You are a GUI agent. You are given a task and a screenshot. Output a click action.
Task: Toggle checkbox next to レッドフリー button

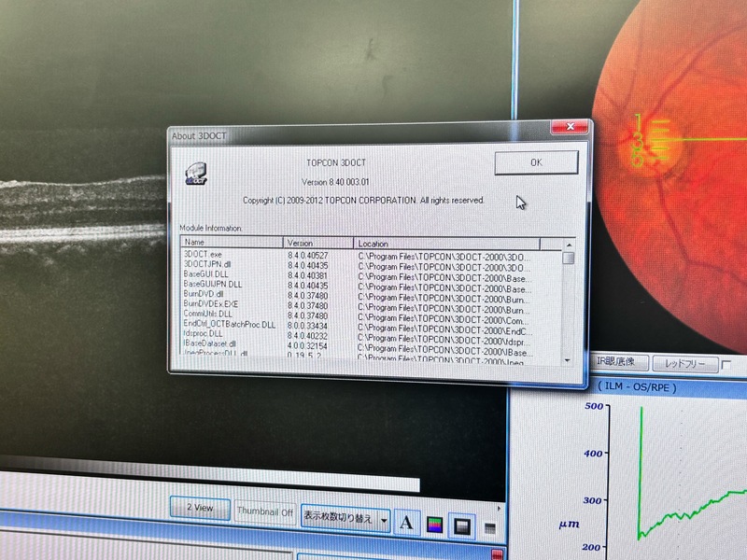726,365
